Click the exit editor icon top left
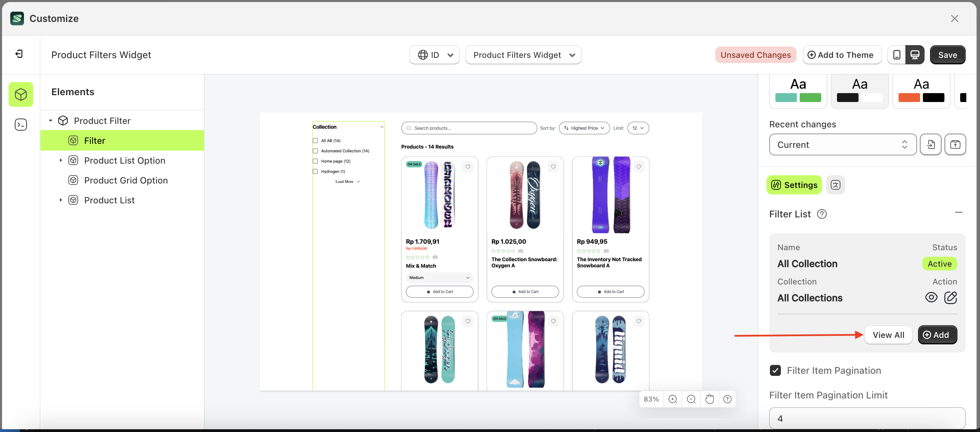The width and height of the screenshot is (980, 432). click(x=20, y=54)
